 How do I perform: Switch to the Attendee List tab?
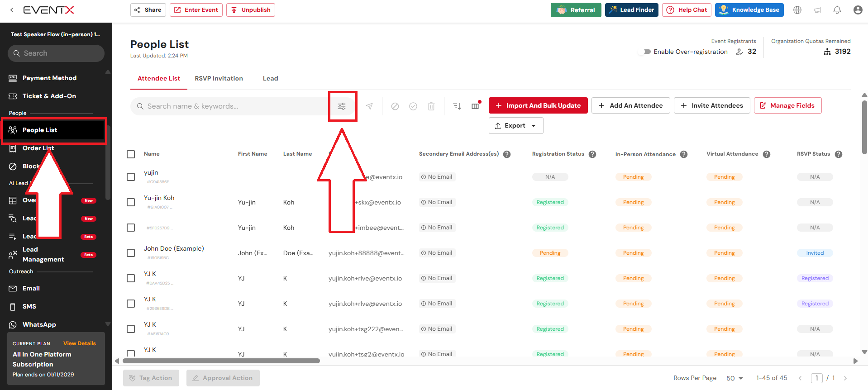[159, 78]
